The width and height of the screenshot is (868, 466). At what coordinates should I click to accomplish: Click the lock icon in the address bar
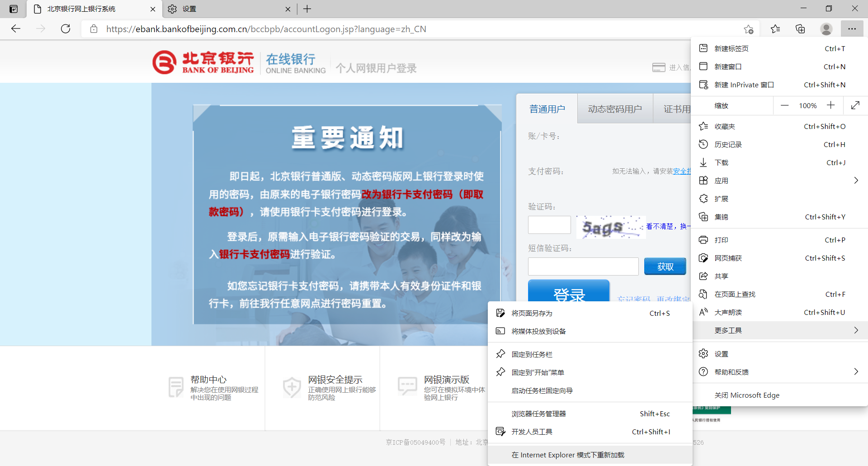[x=94, y=29]
